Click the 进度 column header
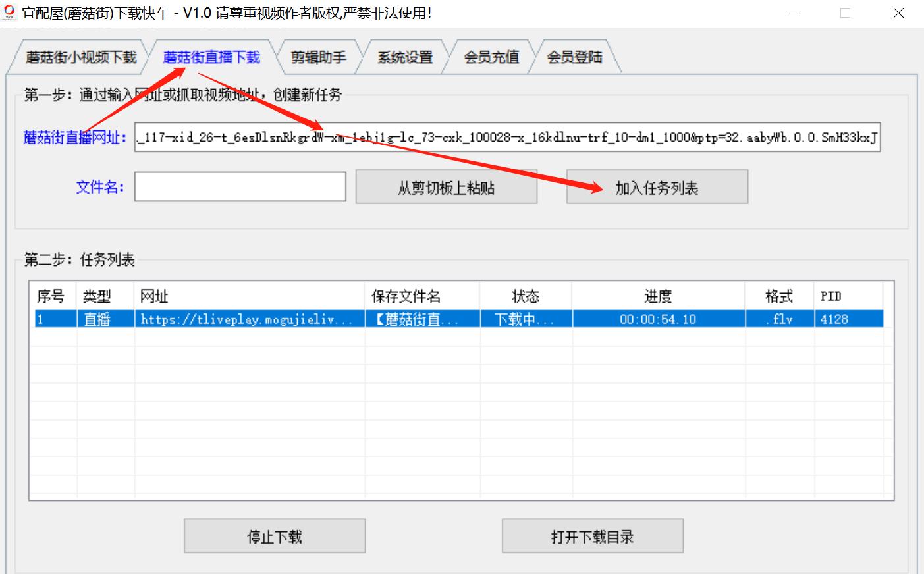924x574 pixels. (658, 296)
